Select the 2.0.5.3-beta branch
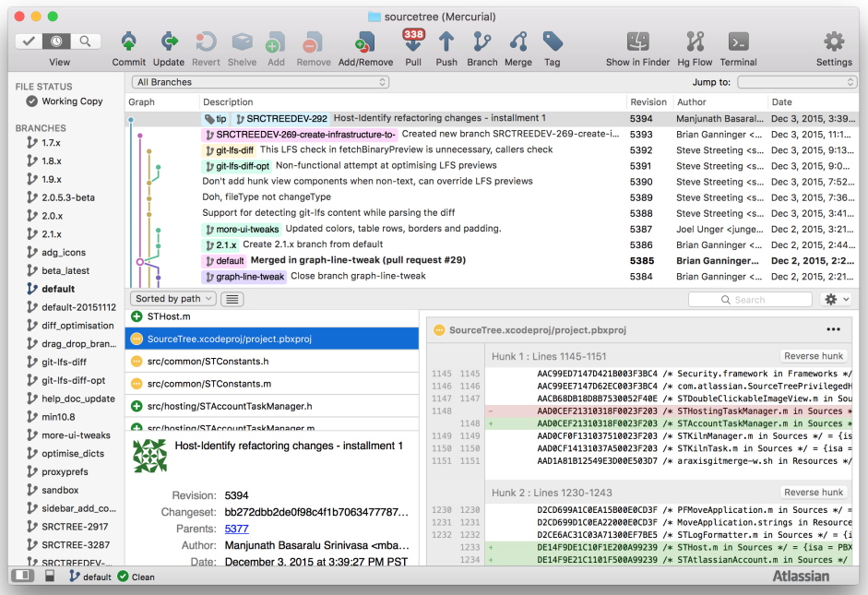 point(67,197)
